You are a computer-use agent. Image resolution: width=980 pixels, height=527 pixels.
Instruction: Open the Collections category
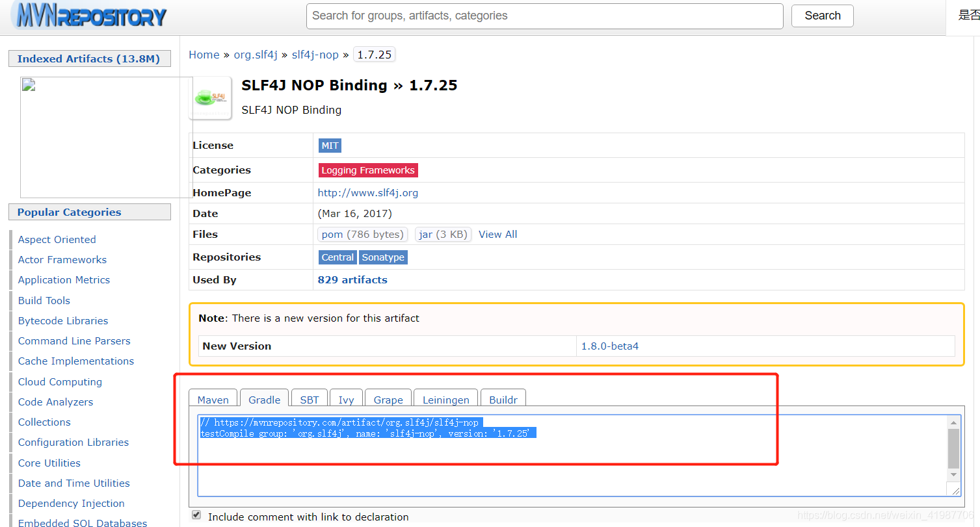[x=44, y=422]
